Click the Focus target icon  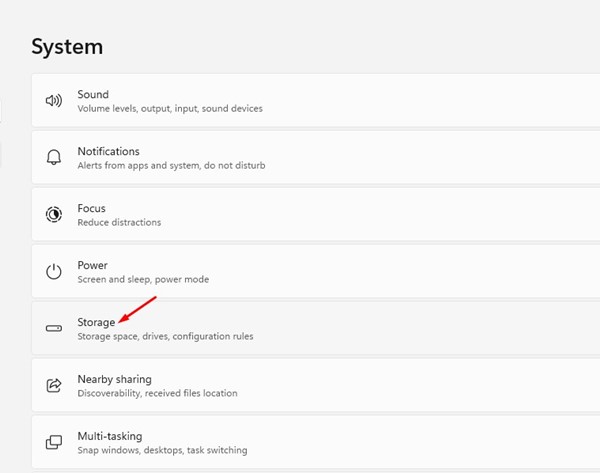(54, 214)
